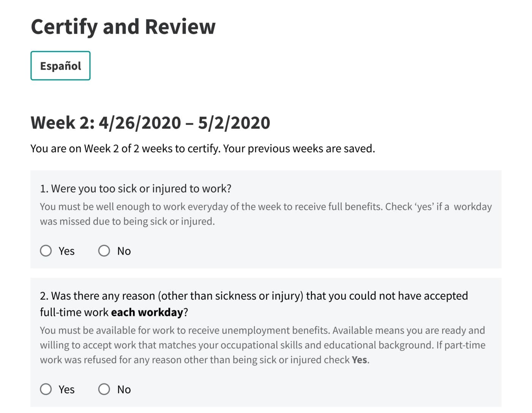Switch language with the Español button
The width and height of the screenshot is (532, 413).
pyautogui.click(x=60, y=66)
